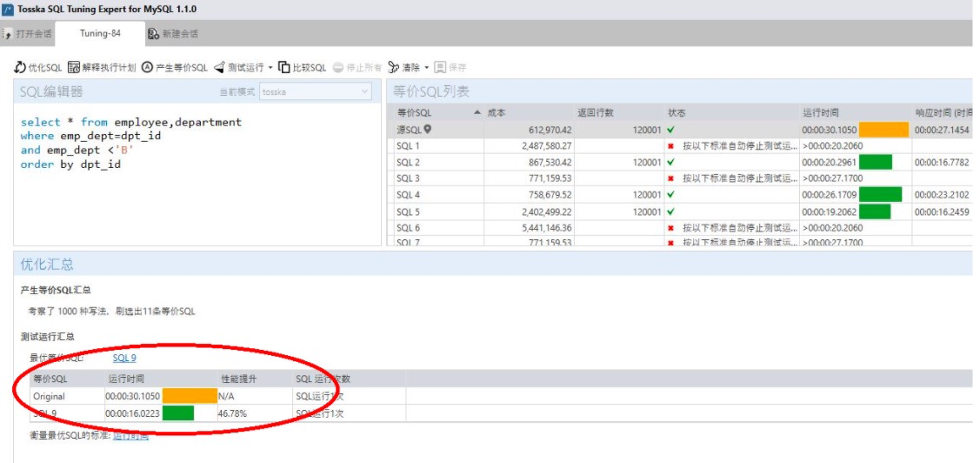This screenshot has width=980, height=463.
Task: Click the 运行时间 criteria link at bottom
Action: click(130, 435)
